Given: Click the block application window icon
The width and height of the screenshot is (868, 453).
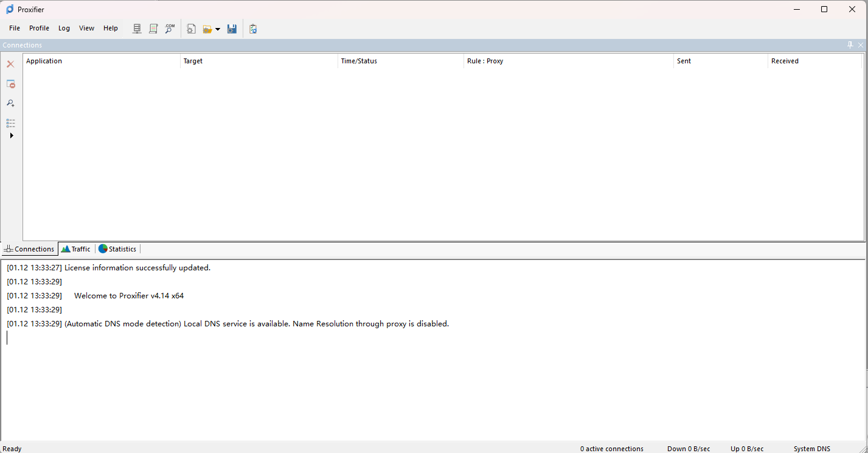Looking at the screenshot, I should (x=10, y=84).
